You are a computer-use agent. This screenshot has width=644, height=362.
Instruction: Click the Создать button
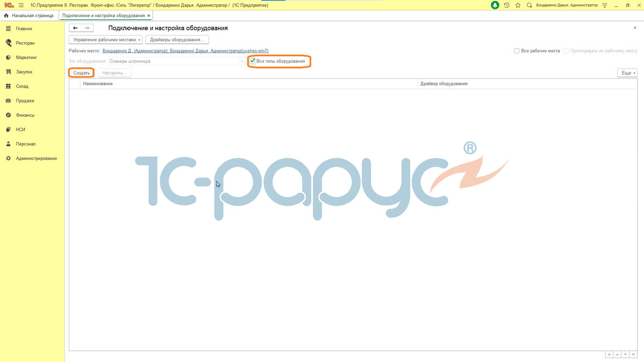point(82,72)
